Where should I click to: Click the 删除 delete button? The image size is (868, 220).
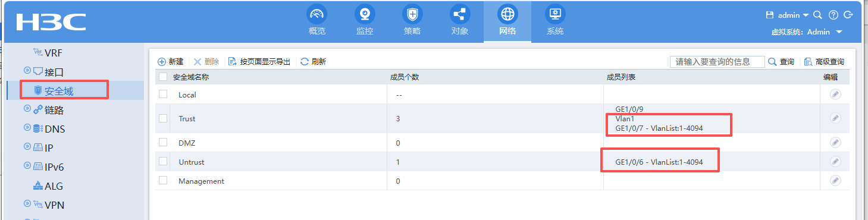click(206, 61)
